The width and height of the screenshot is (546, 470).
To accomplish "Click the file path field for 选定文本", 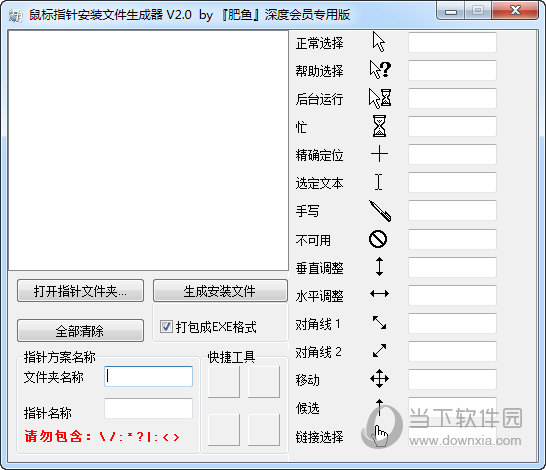I will tap(452, 182).
